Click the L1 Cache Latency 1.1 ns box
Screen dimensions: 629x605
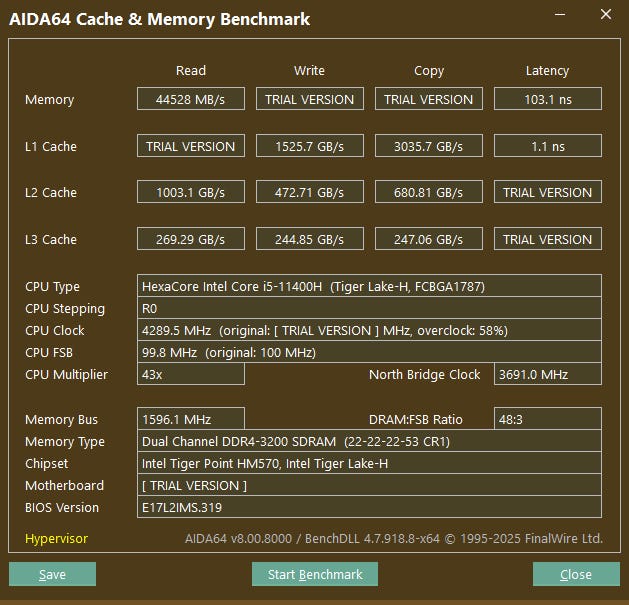(x=547, y=146)
